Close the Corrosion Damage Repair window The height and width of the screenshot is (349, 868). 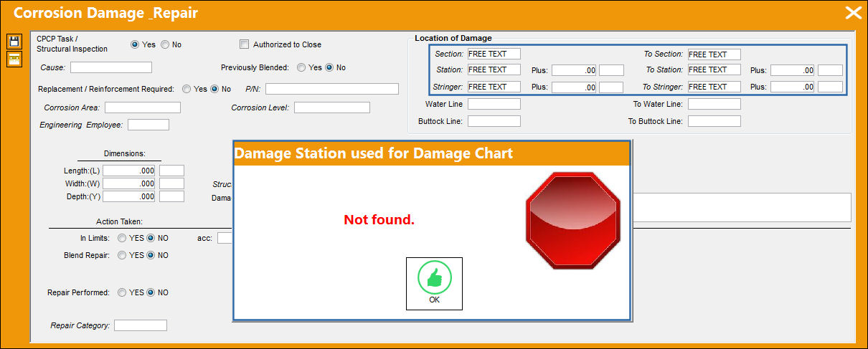coord(853,12)
